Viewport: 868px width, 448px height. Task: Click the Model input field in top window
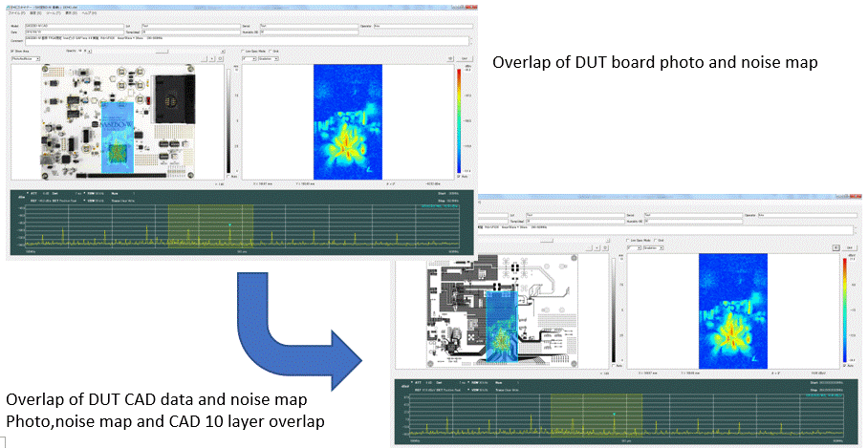click(x=75, y=26)
